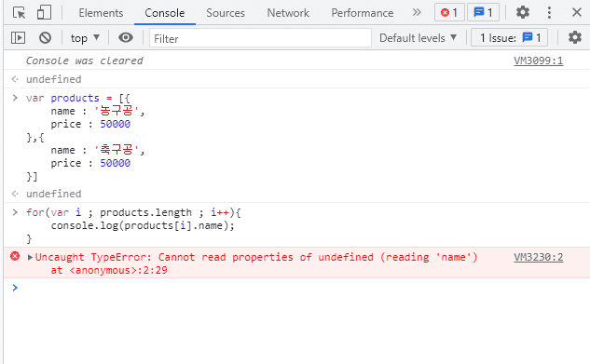
Task: Switch to the Console tab
Action: coord(165,13)
